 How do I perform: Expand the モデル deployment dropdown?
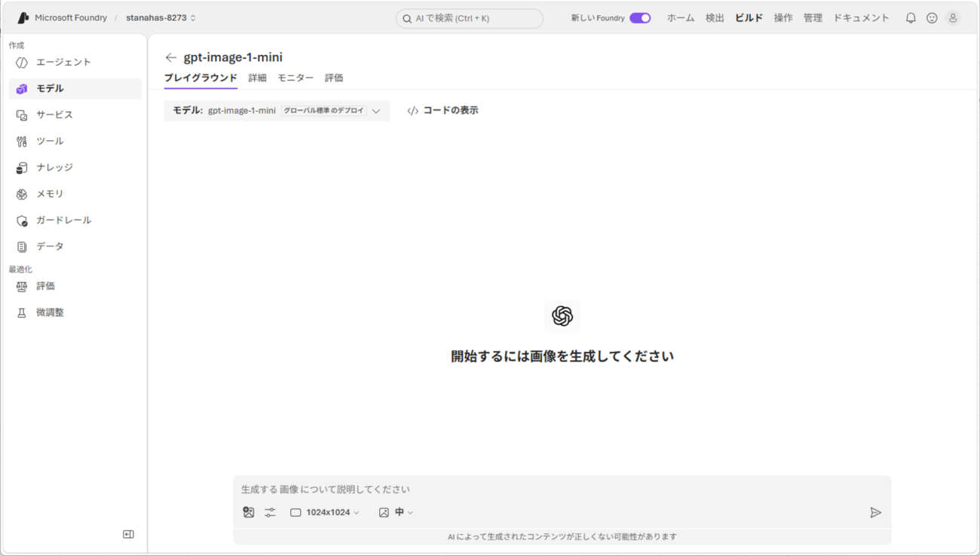point(277,111)
